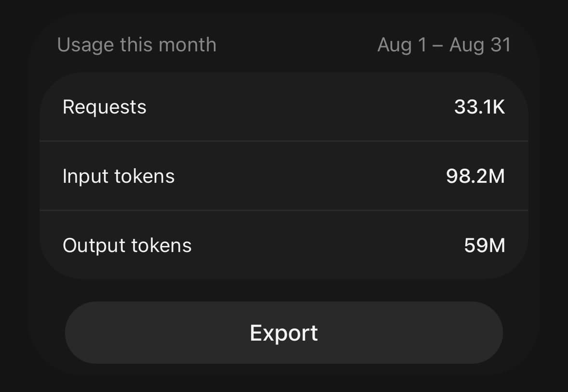Click the Usage this month heading
The image size is (568, 392).
(x=136, y=45)
